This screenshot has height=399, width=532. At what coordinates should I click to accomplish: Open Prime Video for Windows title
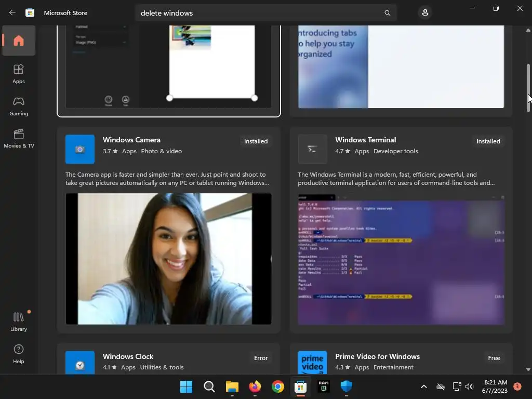tap(377, 356)
